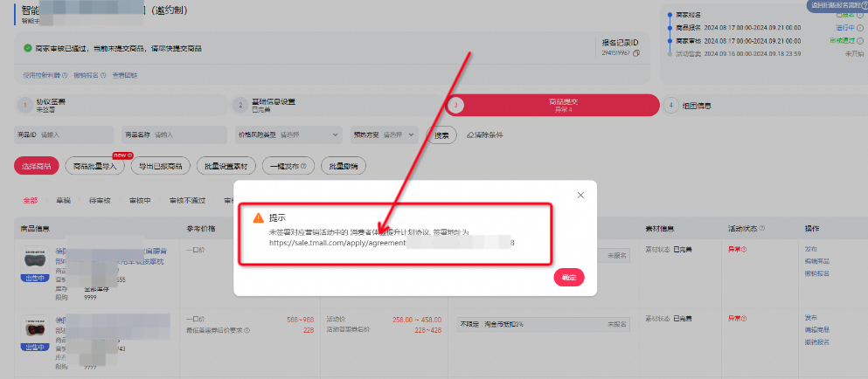Copy the 报名记录ID with the copy icon

pos(636,53)
